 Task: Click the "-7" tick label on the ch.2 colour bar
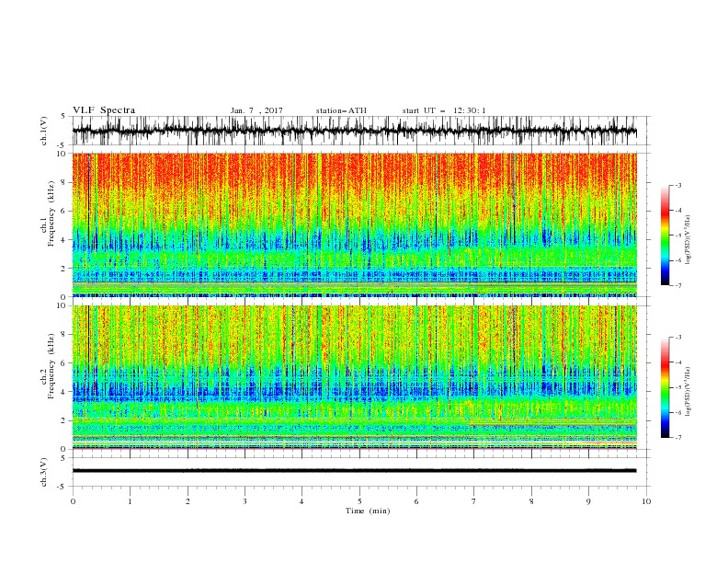tap(677, 438)
